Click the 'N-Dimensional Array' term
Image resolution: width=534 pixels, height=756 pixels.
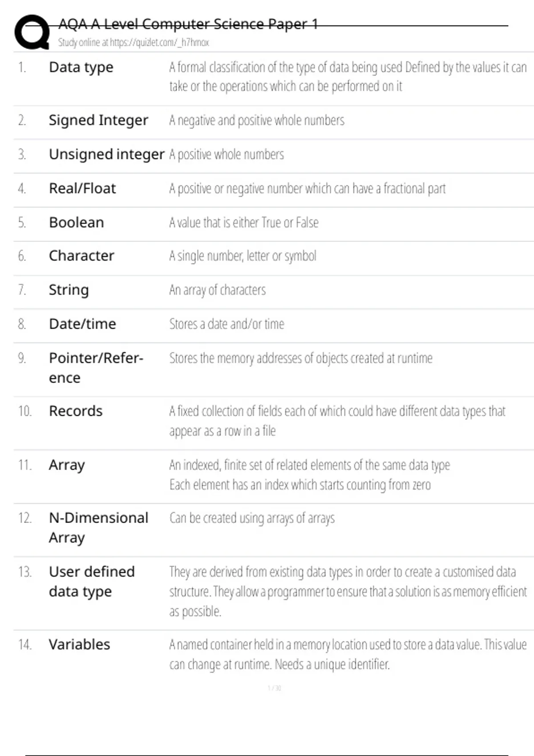[98, 528]
